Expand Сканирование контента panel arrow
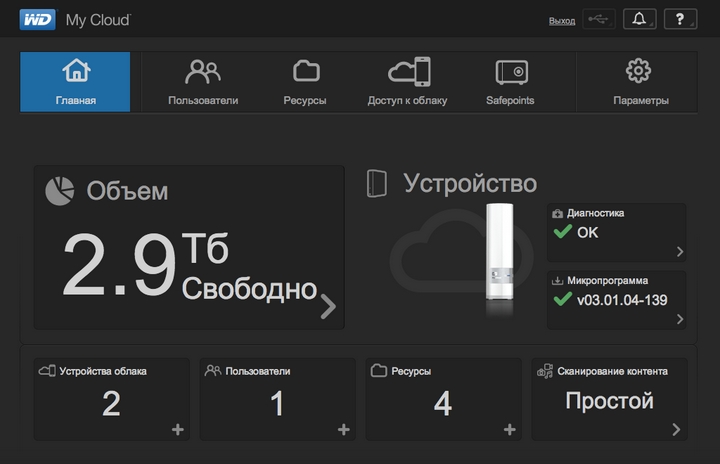This screenshot has width=720, height=464. coord(676,430)
